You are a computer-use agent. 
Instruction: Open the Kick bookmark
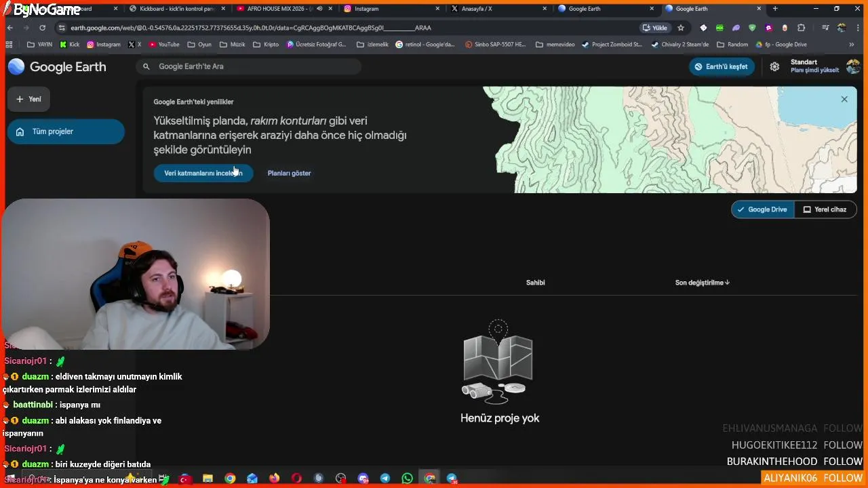click(69, 45)
